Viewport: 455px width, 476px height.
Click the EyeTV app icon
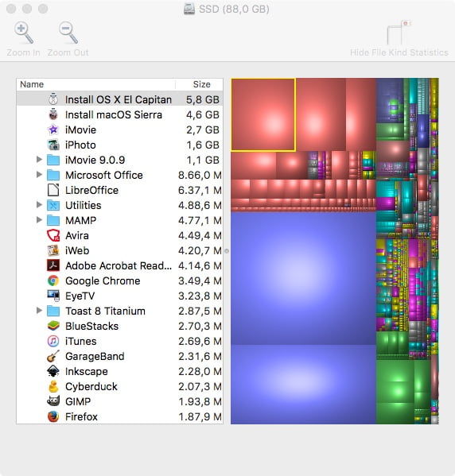[53, 296]
